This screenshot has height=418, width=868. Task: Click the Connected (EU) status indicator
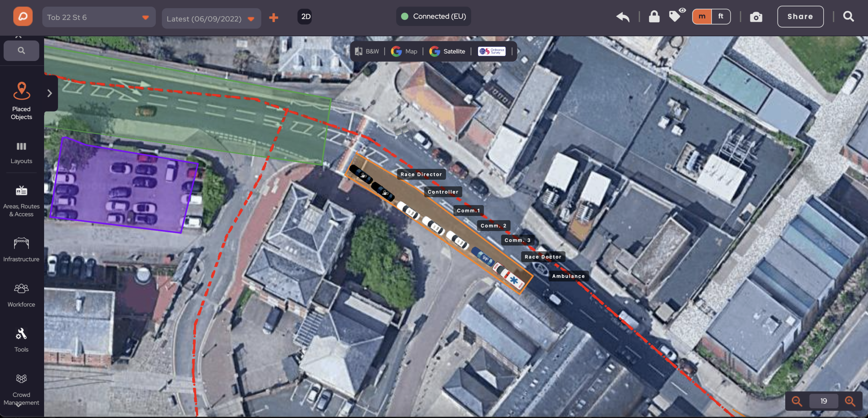coord(433,16)
